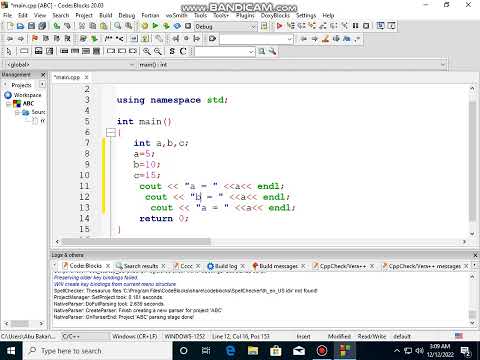Toggle the fold marker at line 6
The width and height of the screenshot is (480, 360).
tap(111, 132)
